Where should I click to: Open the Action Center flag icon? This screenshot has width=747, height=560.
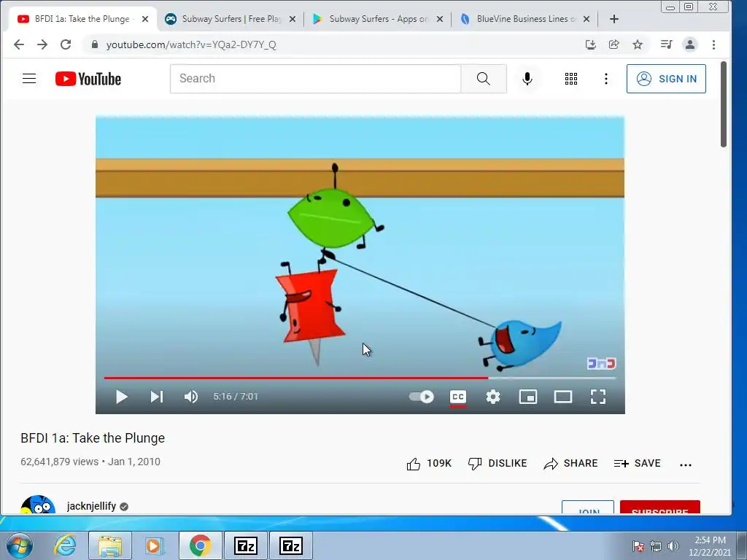tap(638, 546)
